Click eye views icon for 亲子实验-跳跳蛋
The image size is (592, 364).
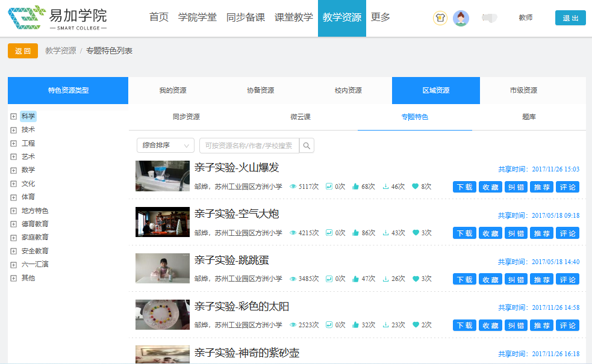tap(293, 279)
